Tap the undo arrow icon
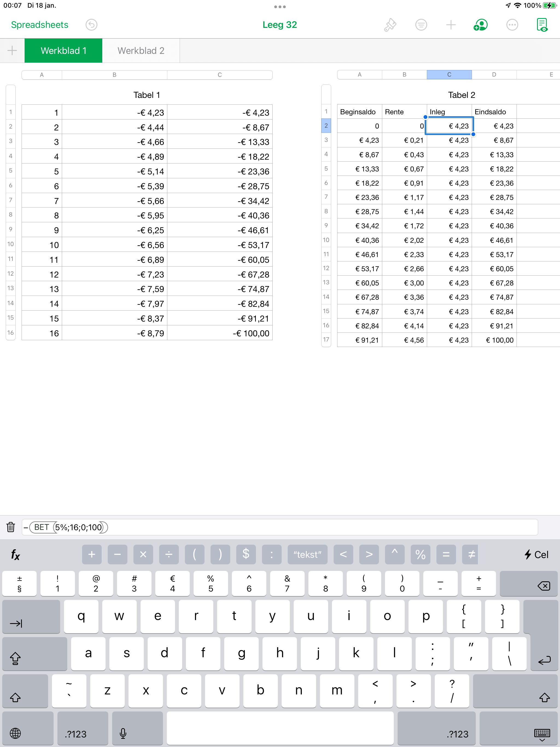Viewport: 560px width, 747px height. click(91, 25)
